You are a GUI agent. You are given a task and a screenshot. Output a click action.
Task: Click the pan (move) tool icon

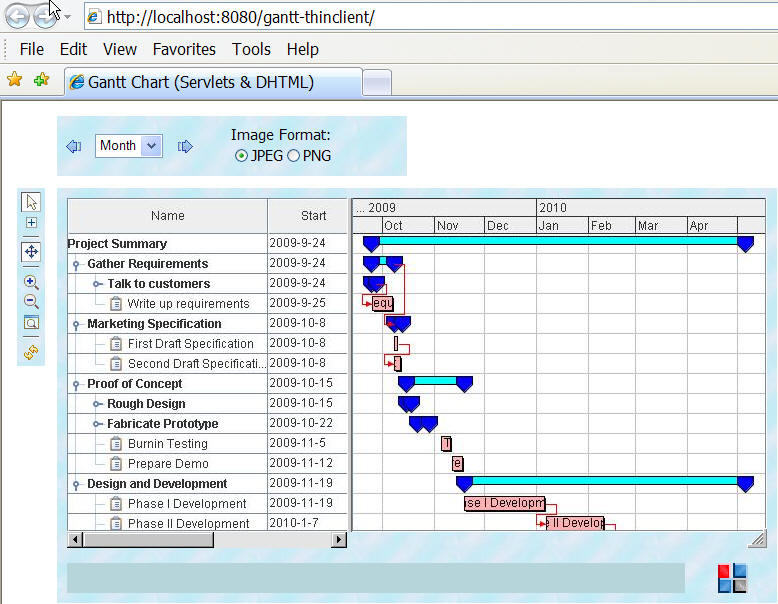point(31,252)
